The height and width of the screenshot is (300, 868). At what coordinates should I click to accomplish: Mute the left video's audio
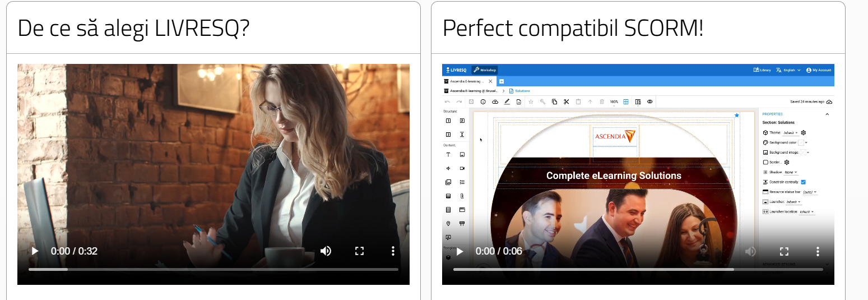pyautogui.click(x=326, y=251)
